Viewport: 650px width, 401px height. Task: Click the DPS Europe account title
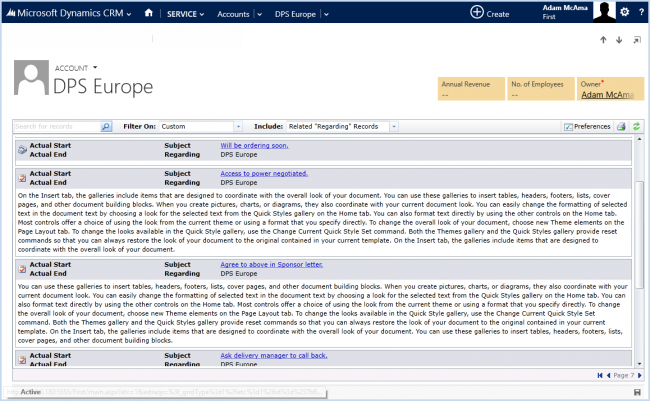click(x=103, y=87)
